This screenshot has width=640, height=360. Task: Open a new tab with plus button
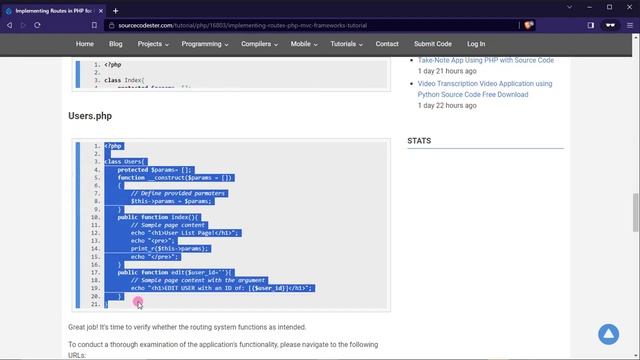pyautogui.click(x=116, y=11)
